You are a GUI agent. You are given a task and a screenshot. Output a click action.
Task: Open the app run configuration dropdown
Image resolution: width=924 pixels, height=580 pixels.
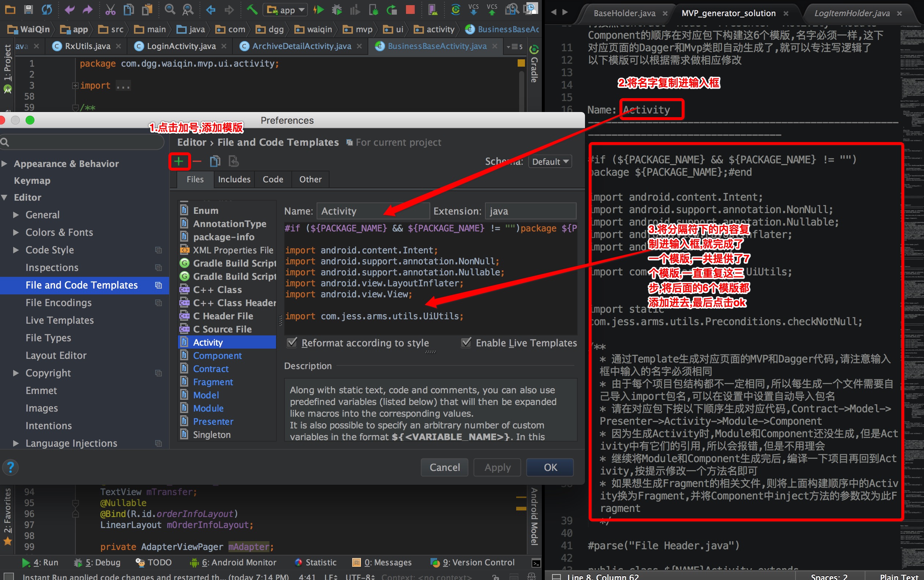pos(285,10)
